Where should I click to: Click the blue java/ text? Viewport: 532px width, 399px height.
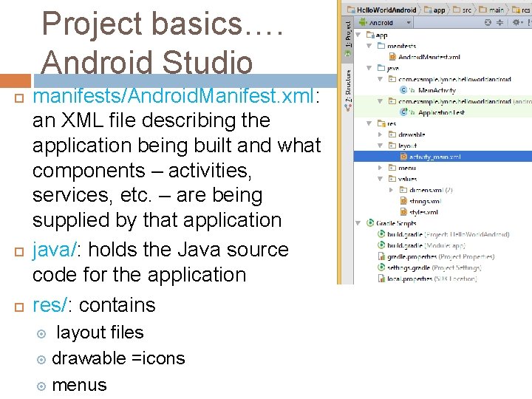(x=55, y=250)
